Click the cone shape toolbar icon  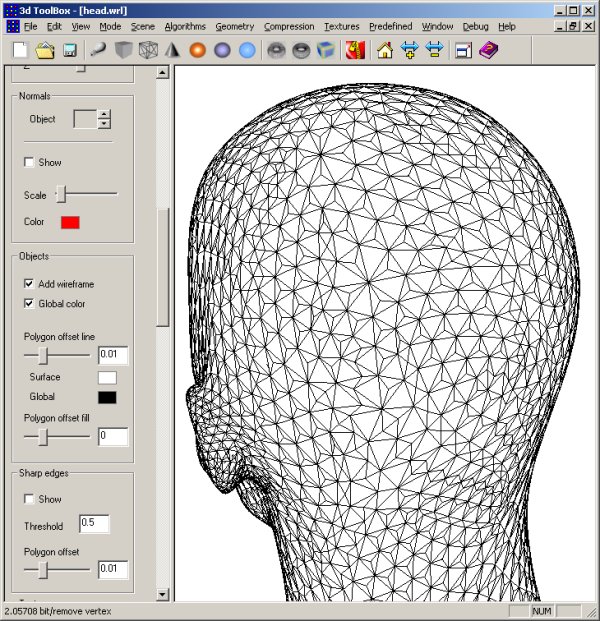[x=172, y=50]
